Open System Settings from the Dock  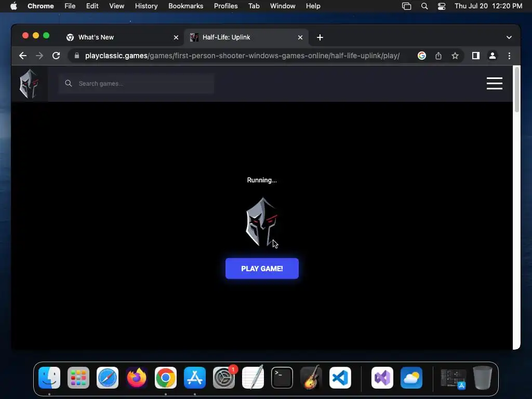point(224,378)
